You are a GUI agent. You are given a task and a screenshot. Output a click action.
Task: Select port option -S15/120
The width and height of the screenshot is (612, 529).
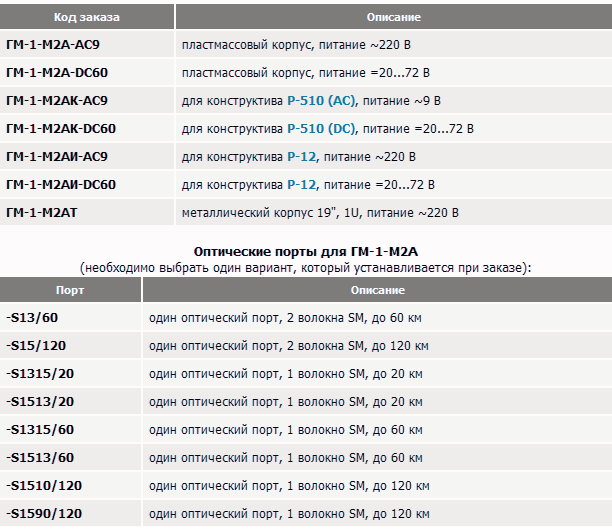click(36, 345)
